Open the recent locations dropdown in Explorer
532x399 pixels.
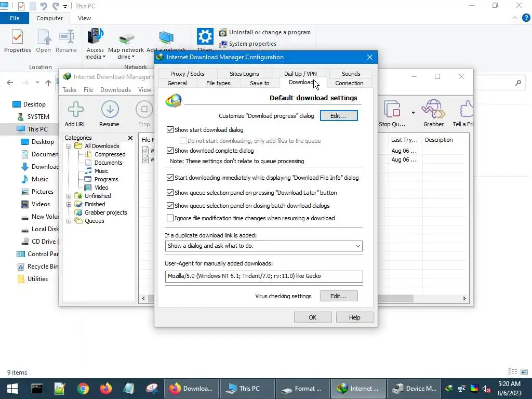[37, 83]
